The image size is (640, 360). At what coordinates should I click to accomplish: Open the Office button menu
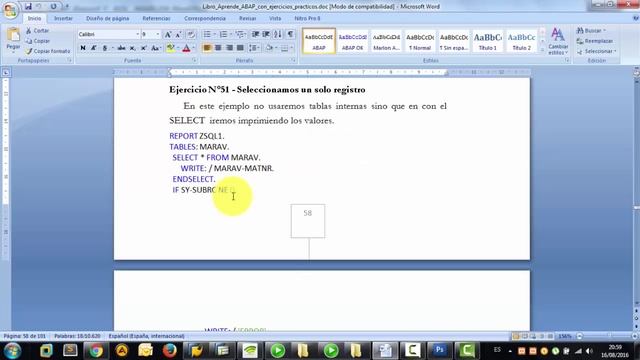(x=10, y=10)
